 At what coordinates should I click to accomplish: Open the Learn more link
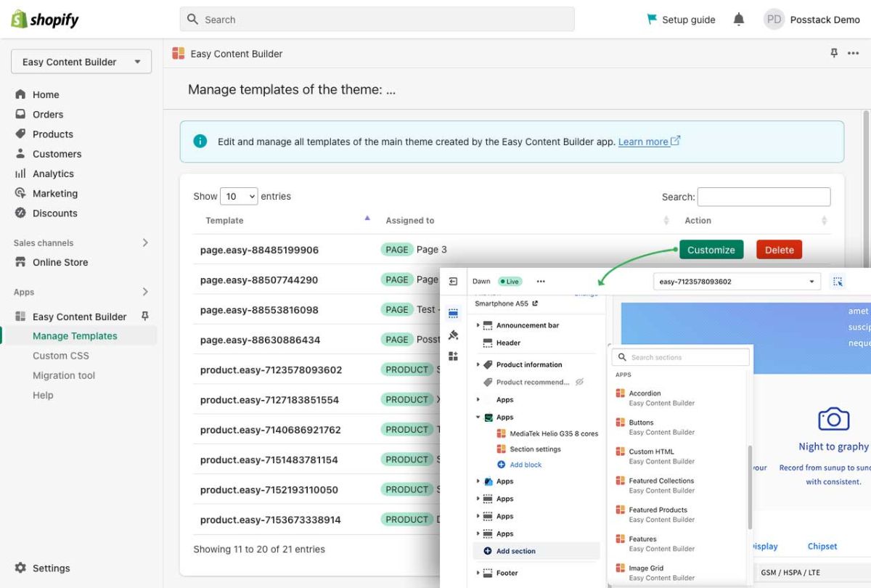pyautogui.click(x=643, y=142)
